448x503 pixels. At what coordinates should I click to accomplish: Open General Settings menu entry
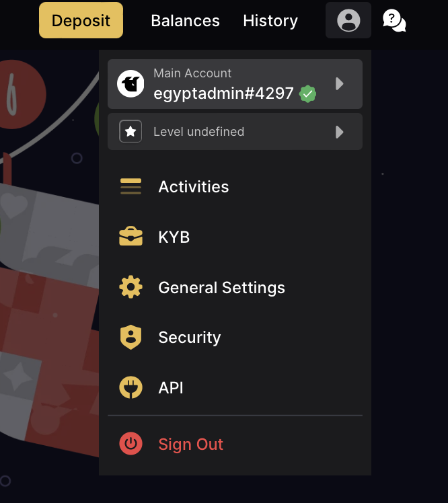pyautogui.click(x=235, y=287)
